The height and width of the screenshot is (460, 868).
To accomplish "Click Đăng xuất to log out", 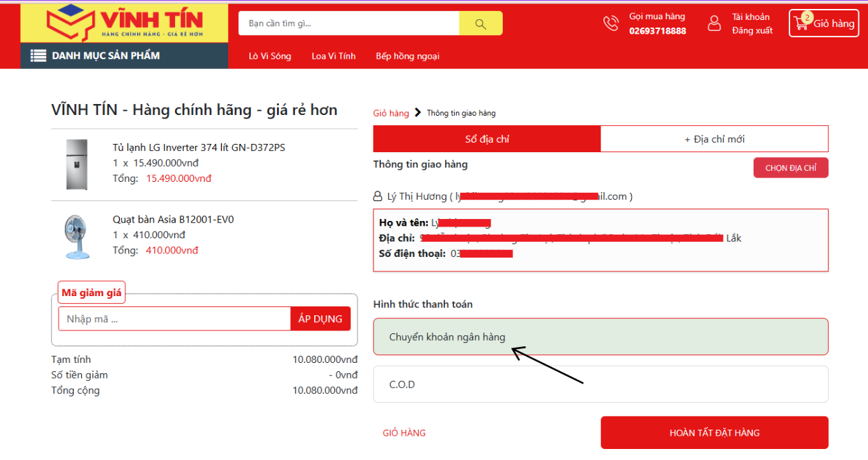I will [x=752, y=30].
